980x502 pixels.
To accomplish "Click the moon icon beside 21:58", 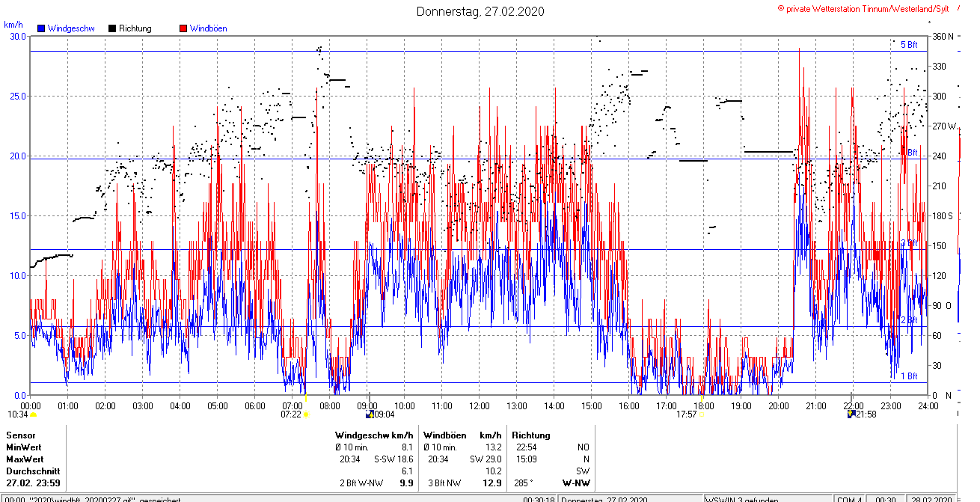I will tap(851, 414).
